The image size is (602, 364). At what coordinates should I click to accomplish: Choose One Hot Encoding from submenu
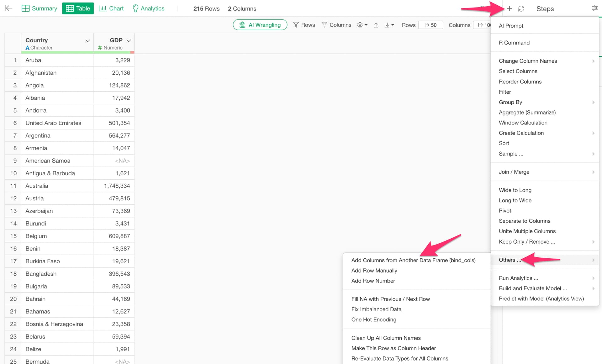[373, 319]
